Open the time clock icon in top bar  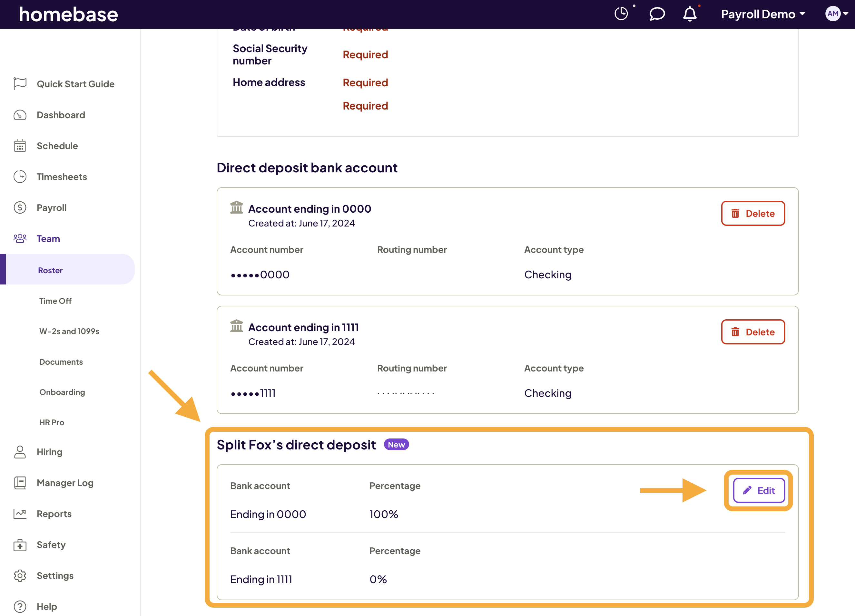coord(622,14)
